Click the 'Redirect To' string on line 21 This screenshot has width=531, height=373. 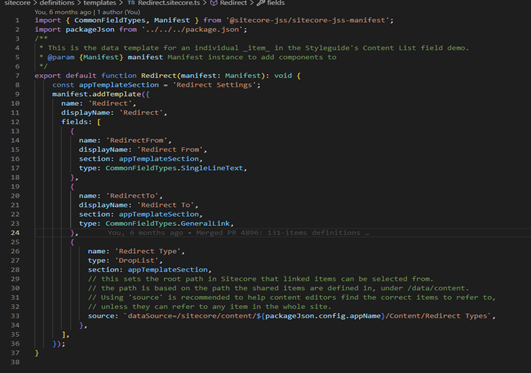click(x=166, y=205)
